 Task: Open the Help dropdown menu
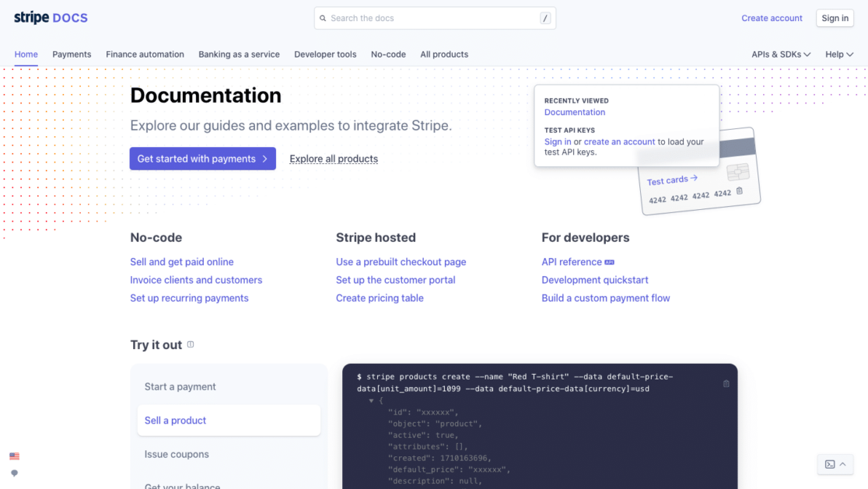coord(839,54)
